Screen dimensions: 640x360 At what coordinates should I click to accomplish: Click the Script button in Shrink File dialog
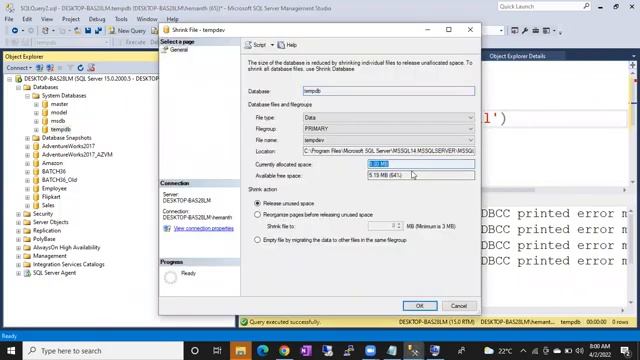coord(256,45)
